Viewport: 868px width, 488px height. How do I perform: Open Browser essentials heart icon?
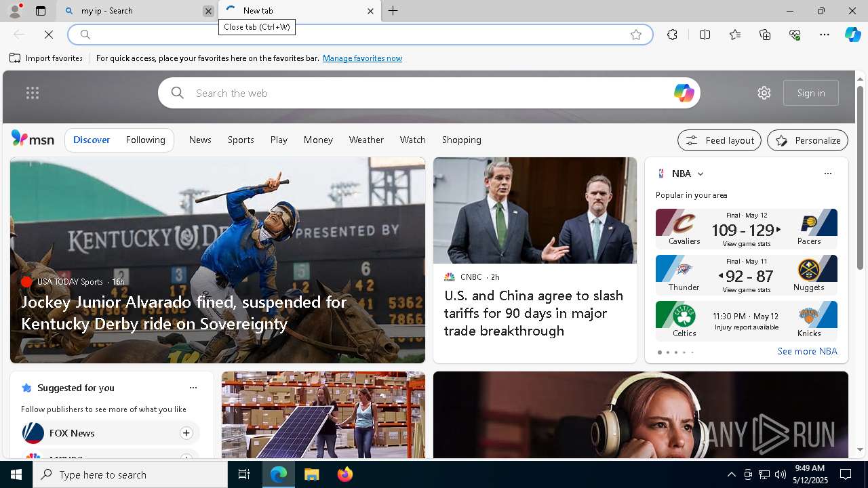[x=795, y=35]
